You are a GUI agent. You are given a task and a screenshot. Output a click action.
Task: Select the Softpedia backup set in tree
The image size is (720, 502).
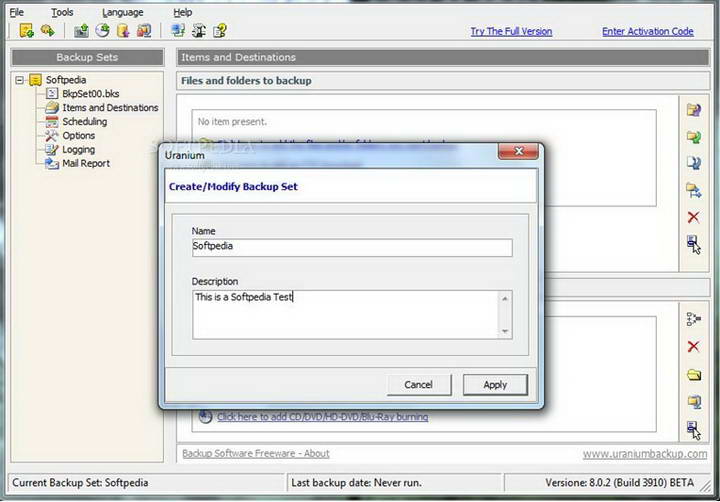click(x=66, y=80)
